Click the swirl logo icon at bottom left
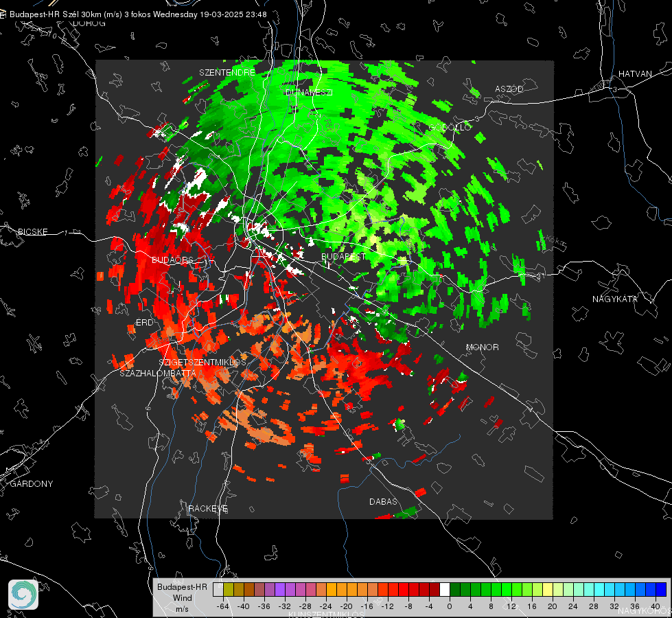 pos(23,595)
